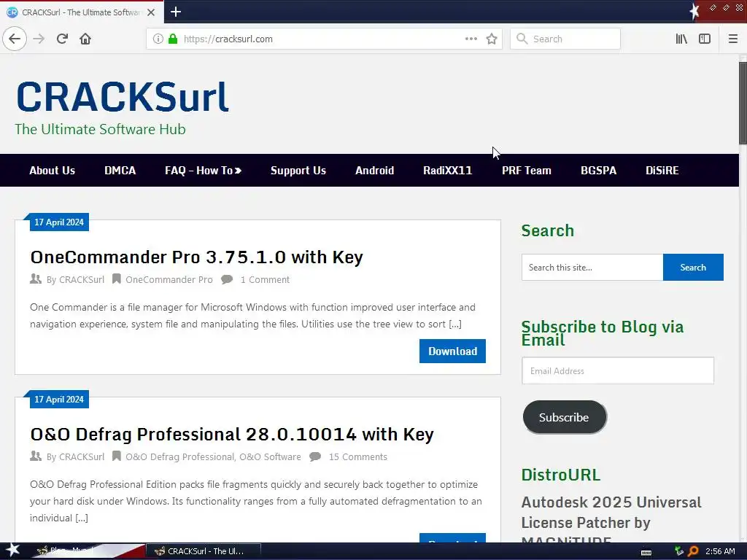Click the comment bubble icon beside 15 Comments
Viewport: 747px width, 560px height.
click(x=315, y=456)
